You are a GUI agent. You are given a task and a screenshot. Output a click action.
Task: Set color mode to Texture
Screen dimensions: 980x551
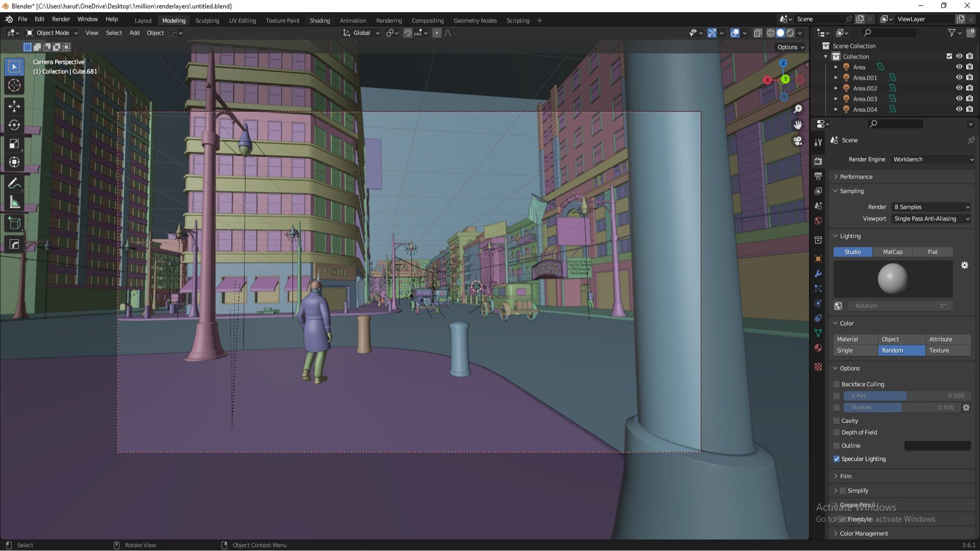click(x=948, y=350)
